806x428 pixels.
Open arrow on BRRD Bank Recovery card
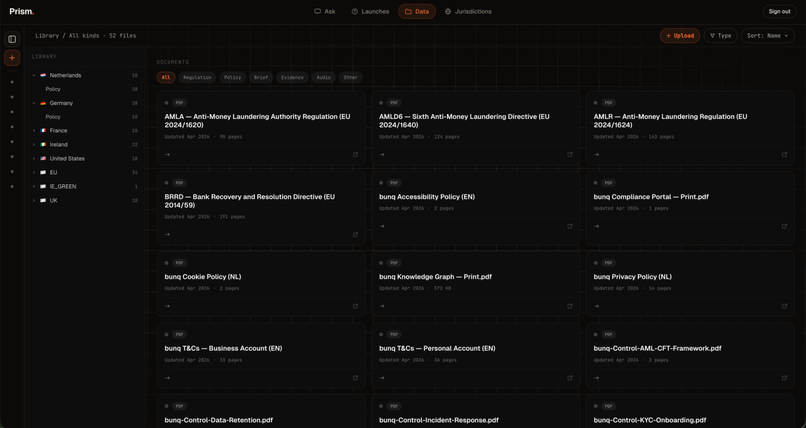(167, 235)
